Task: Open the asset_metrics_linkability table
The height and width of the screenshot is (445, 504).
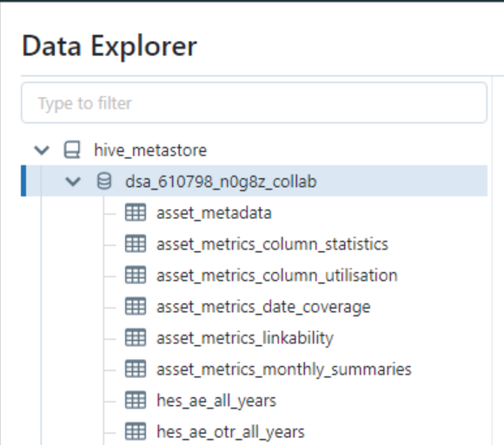Action: click(245, 338)
